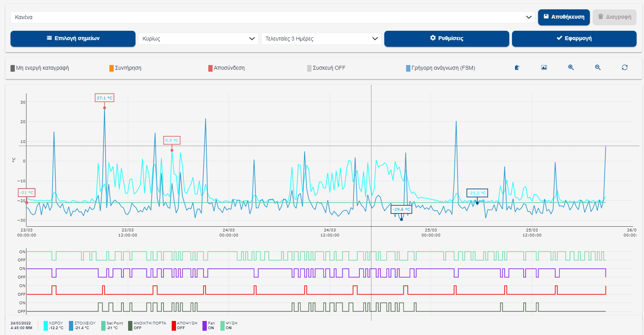Click the -21 °C start marker label
The height and width of the screenshot is (335, 644).
pyautogui.click(x=27, y=192)
